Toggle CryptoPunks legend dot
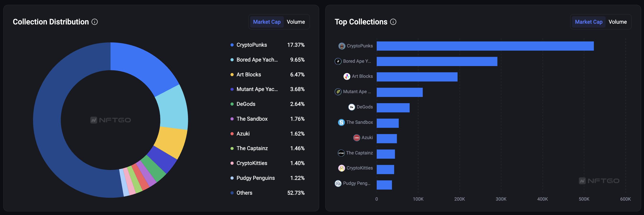This screenshot has height=215, width=644. pos(232,45)
